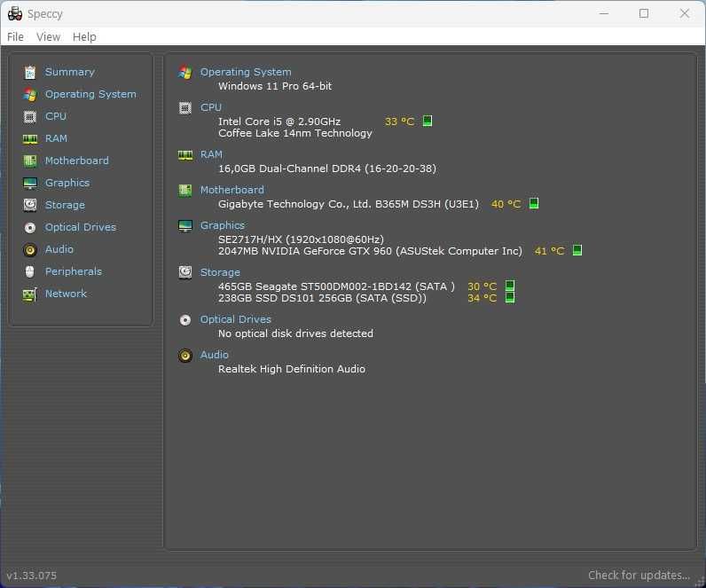Open the Help menu
Image resolution: width=706 pixels, height=588 pixels.
(84, 37)
